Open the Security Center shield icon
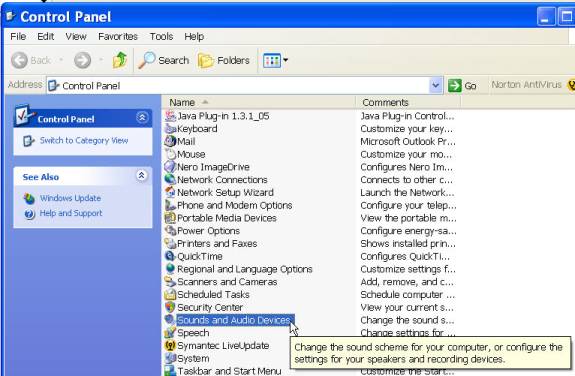The image size is (575, 376). pos(170,307)
